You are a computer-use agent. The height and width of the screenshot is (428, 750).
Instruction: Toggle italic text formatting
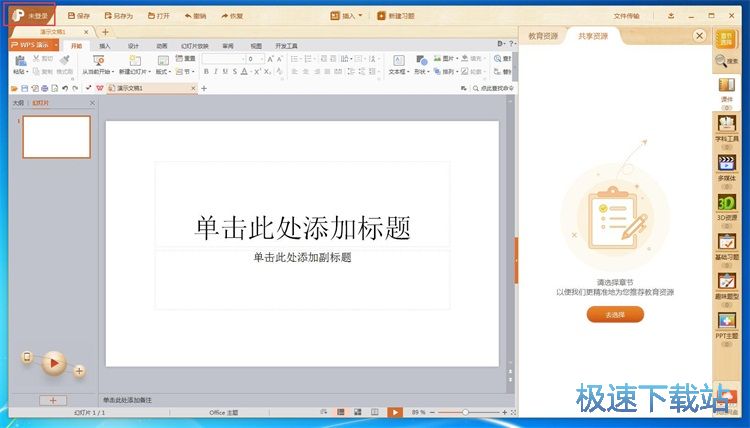coord(218,72)
